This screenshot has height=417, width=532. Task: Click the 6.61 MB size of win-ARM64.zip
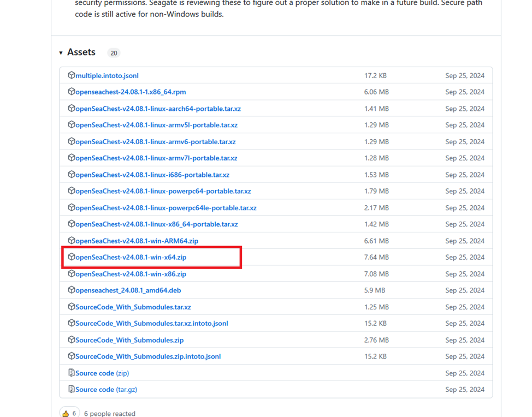376,241
